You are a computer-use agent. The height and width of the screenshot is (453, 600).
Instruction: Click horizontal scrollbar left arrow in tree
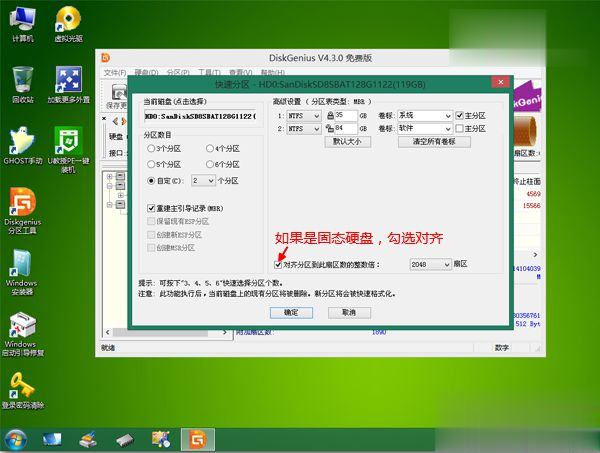pyautogui.click(x=108, y=332)
